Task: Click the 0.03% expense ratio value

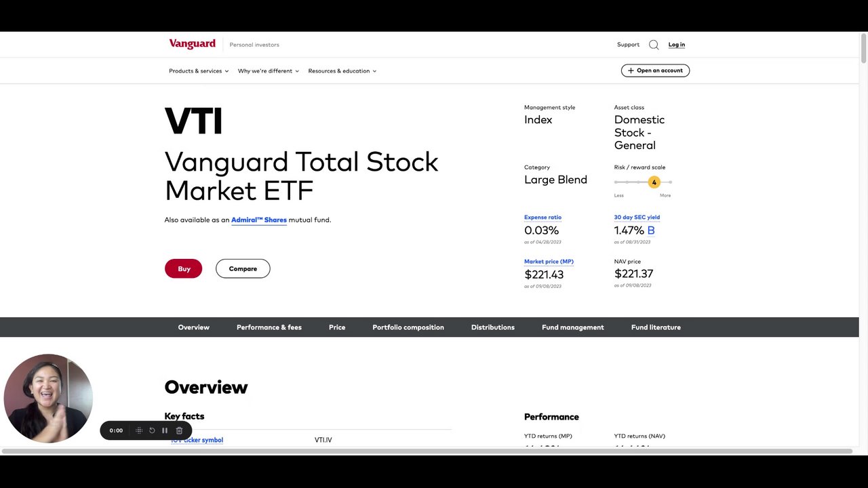Action: pos(541,230)
